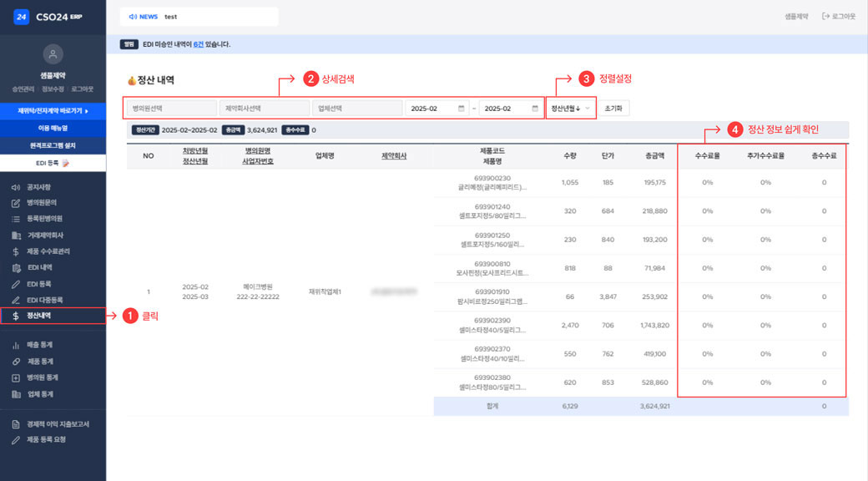
Task: Click the user avatar icon in the sidebar
Action: pyautogui.click(x=53, y=54)
